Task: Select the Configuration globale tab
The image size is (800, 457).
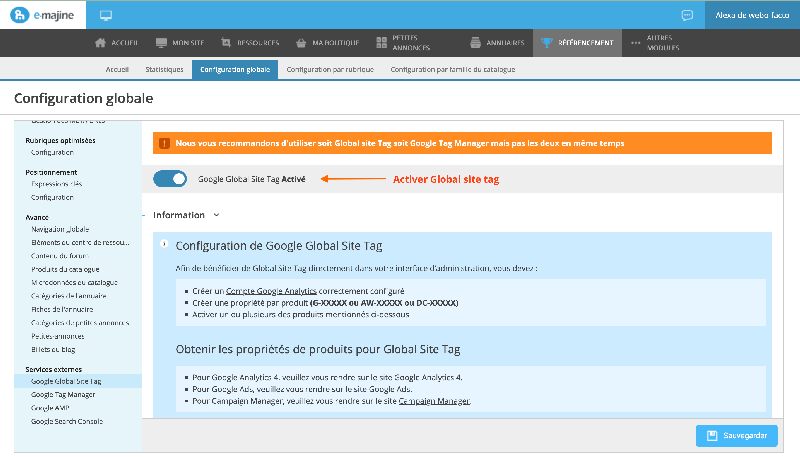Action: pos(235,69)
